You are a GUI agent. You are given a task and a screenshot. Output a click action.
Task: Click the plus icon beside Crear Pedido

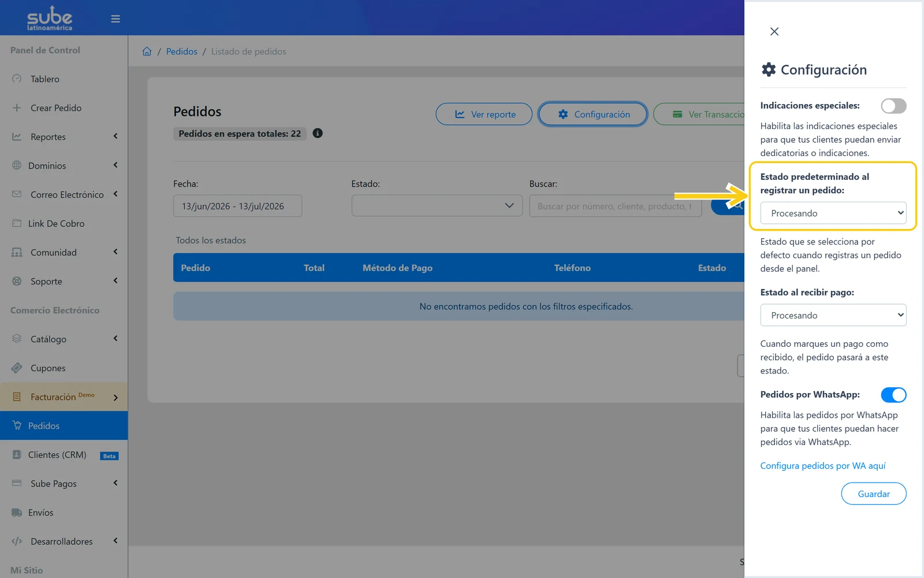17,108
